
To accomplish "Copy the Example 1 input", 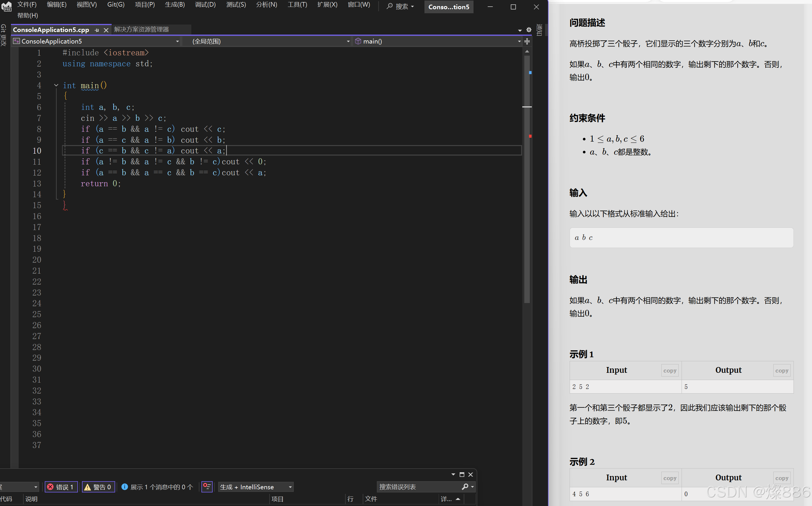I will (669, 370).
